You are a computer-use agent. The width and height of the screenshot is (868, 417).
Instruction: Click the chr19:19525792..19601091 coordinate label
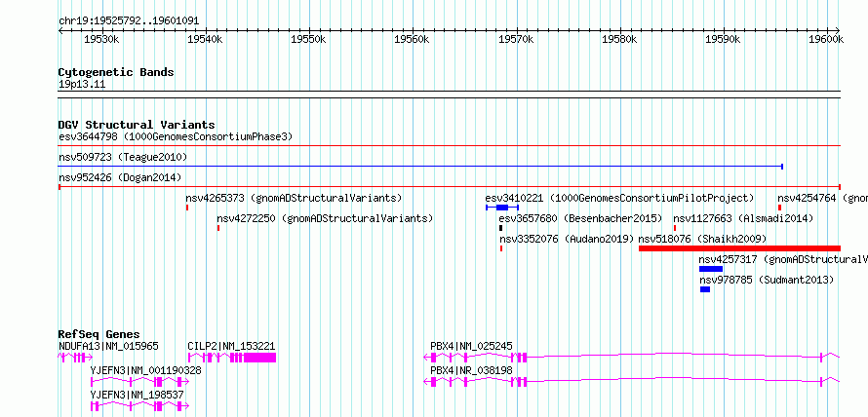[x=129, y=21]
